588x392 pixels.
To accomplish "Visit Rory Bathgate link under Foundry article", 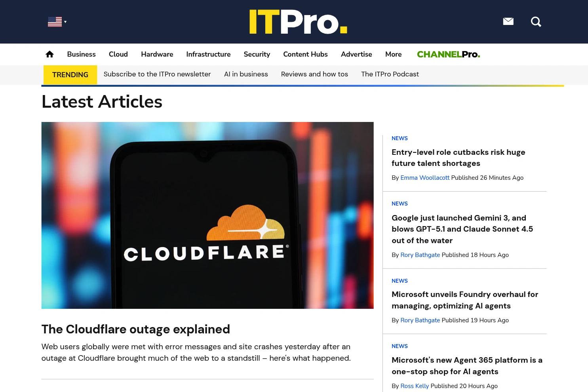I will pos(420,320).
